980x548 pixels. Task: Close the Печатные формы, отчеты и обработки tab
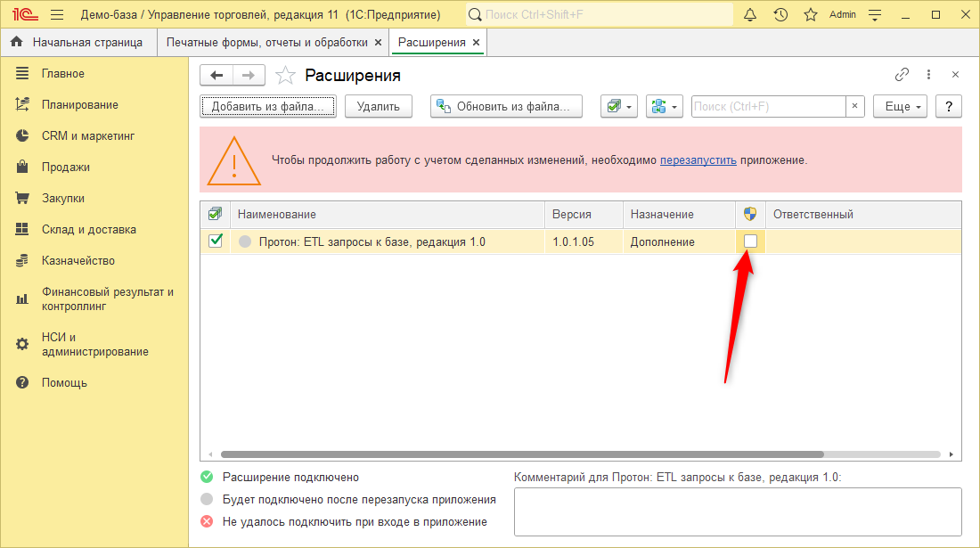pos(378,43)
